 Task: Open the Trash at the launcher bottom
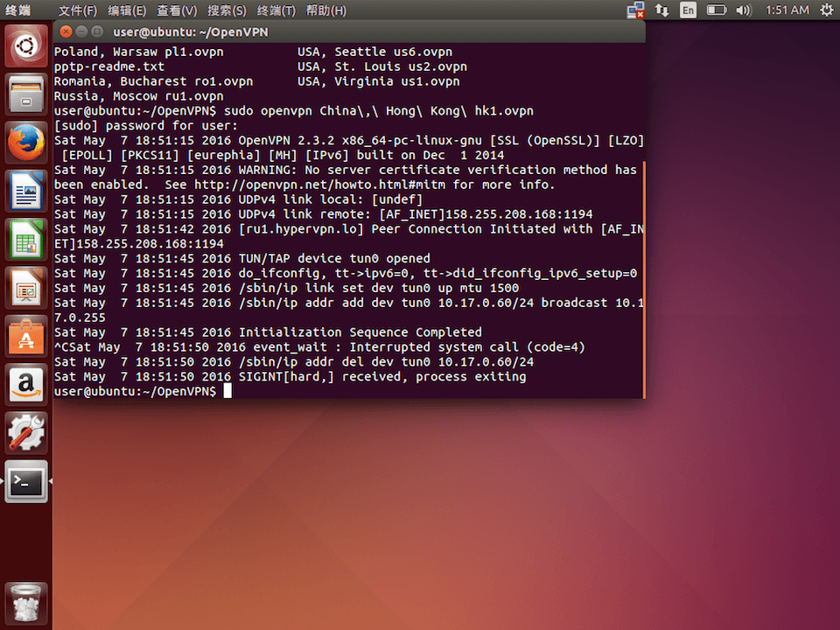pyautogui.click(x=26, y=602)
